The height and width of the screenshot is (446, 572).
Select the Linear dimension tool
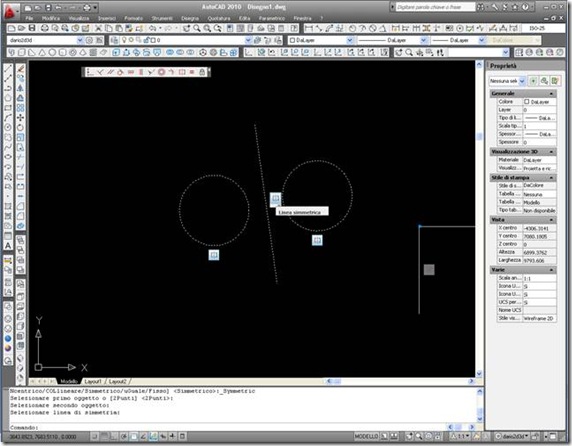(x=309, y=28)
